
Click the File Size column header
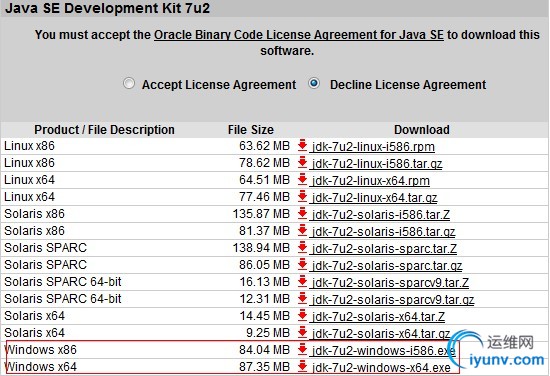tap(250, 130)
